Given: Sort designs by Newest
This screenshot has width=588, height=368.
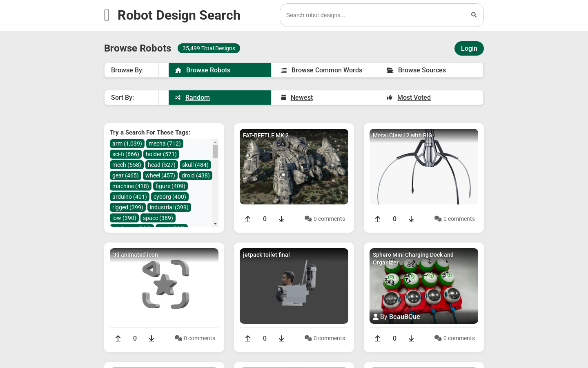Looking at the screenshot, I should tap(324, 97).
